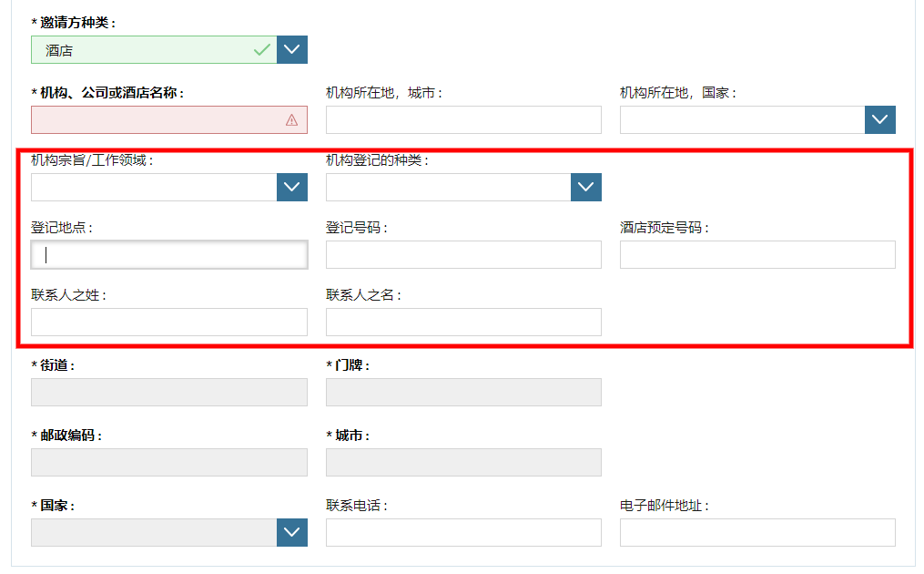
Task: Click the 联系人之名 input field
Action: tap(463, 323)
